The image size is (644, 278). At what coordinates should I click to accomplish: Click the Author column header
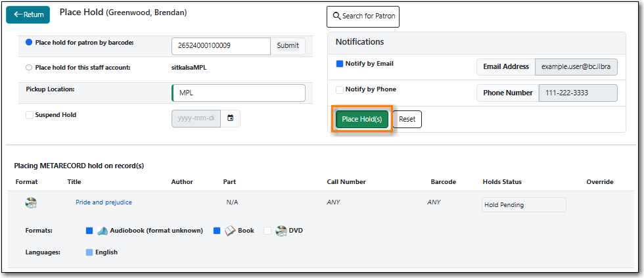coord(182,181)
